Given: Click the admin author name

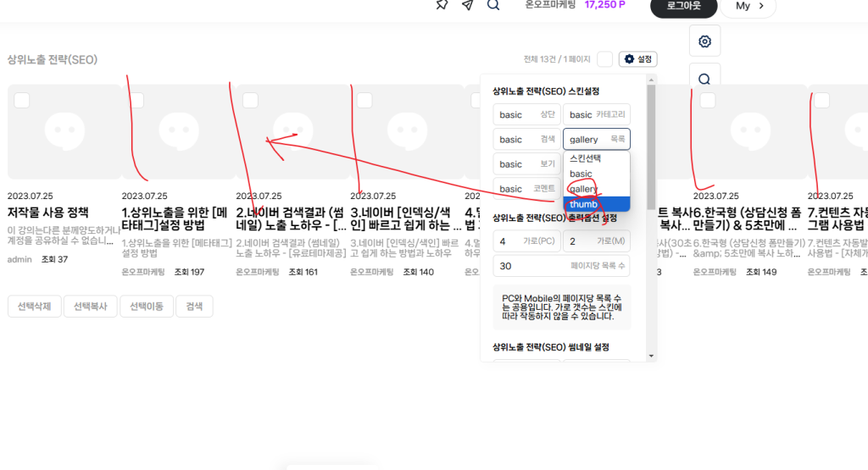Looking at the screenshot, I should tap(19, 259).
